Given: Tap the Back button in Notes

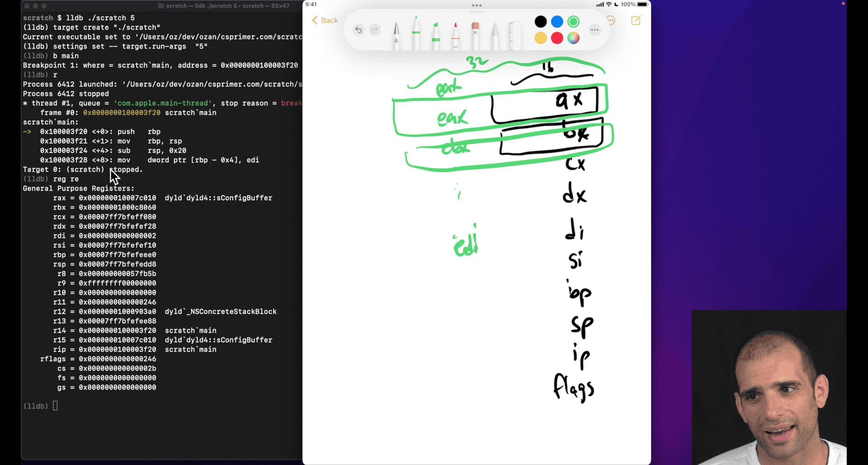Looking at the screenshot, I should tap(325, 20).
